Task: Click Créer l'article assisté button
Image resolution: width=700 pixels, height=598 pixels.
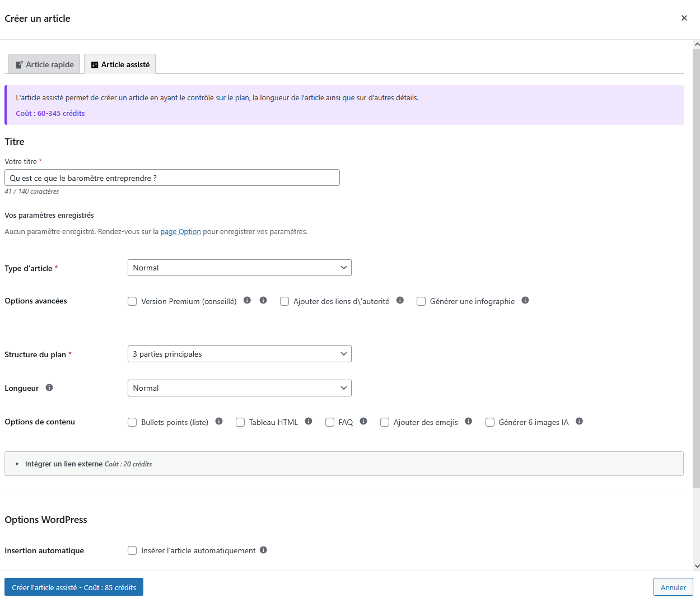Action: click(73, 587)
